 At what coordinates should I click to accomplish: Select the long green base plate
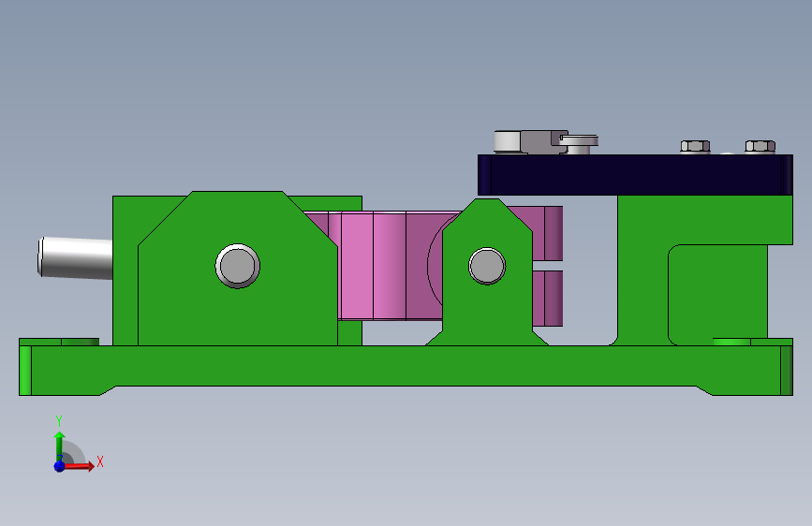tap(406, 368)
